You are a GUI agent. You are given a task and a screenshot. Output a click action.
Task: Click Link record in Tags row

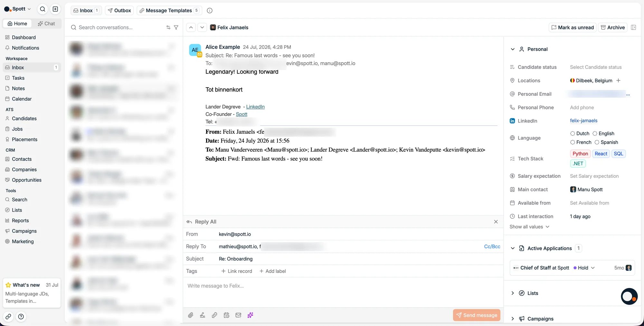pos(237,271)
